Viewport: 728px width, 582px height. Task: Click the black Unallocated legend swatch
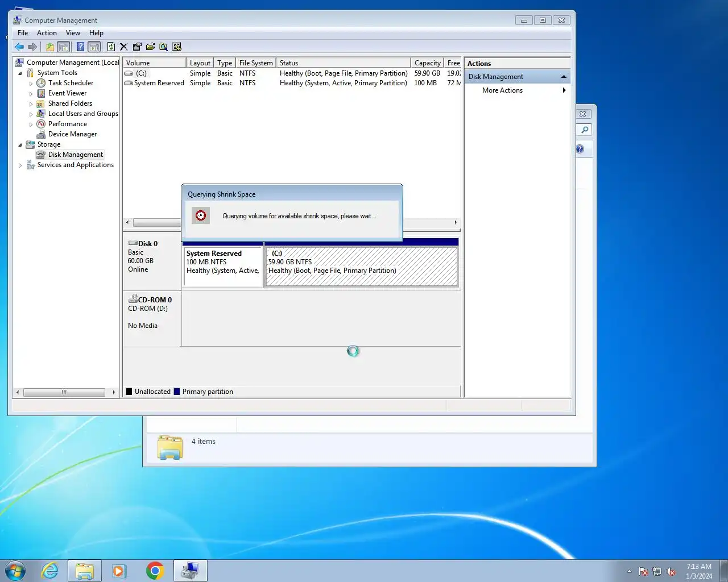[x=129, y=392]
